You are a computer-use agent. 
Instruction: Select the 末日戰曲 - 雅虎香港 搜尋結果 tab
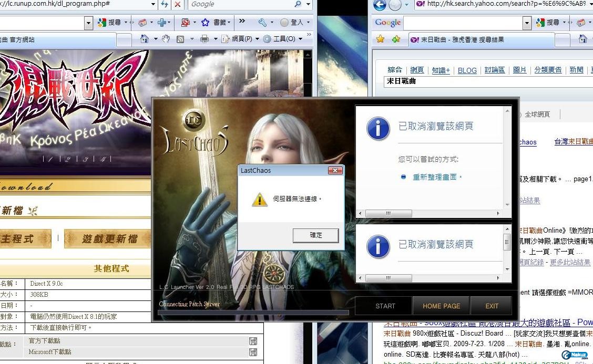coord(481,40)
